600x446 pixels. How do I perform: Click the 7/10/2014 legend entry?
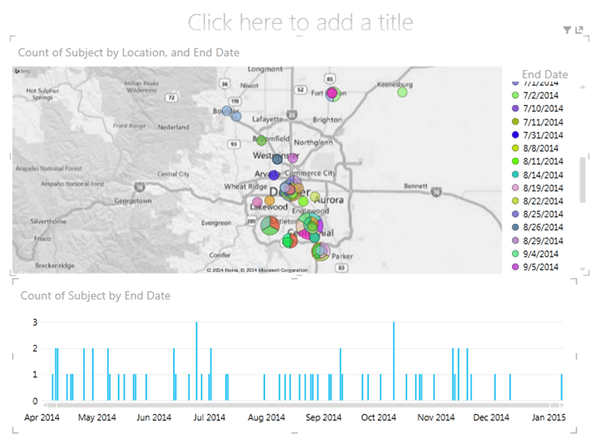pos(538,109)
